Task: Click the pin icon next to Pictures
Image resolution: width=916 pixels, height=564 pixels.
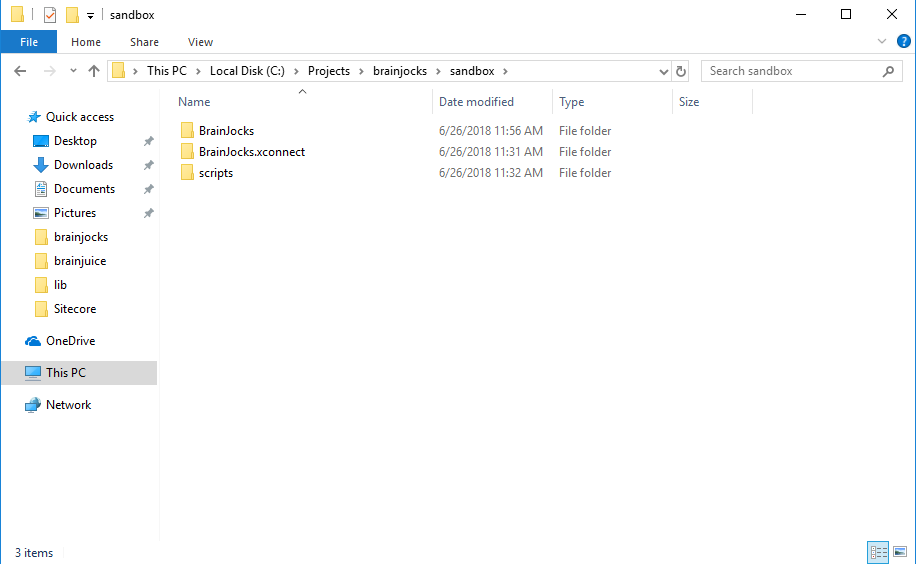Action: [x=149, y=213]
